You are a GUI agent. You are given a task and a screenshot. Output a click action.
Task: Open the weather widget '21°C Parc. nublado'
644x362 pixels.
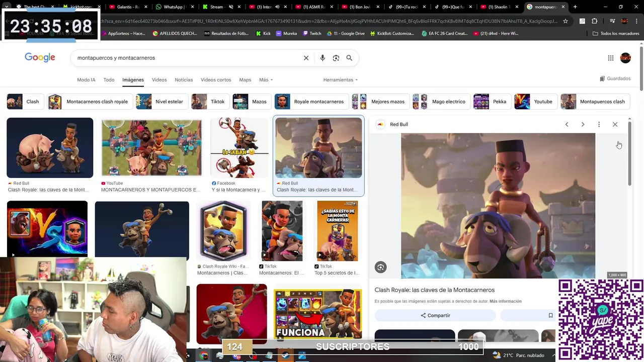[519, 355]
